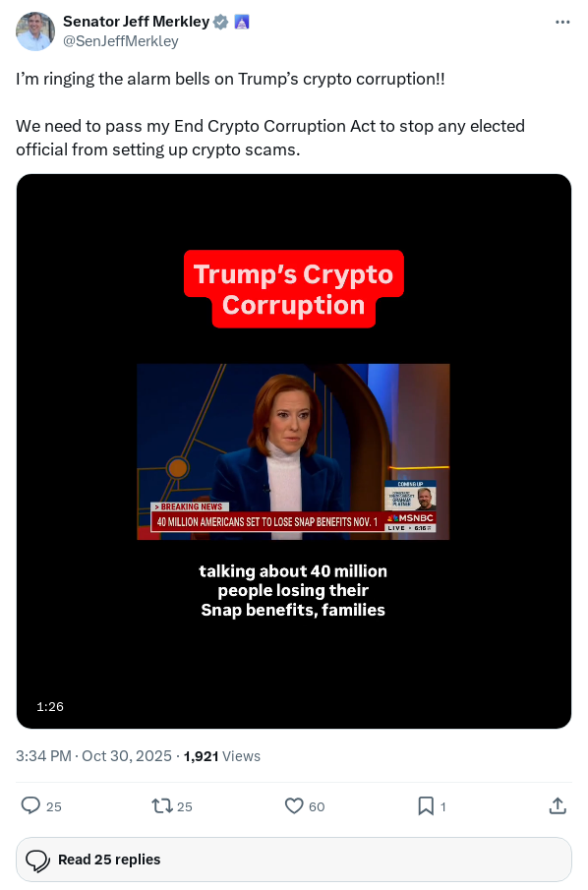Click the blue verified badge next to Senator Jeff Merkley
The height and width of the screenshot is (890, 588).
point(220,21)
